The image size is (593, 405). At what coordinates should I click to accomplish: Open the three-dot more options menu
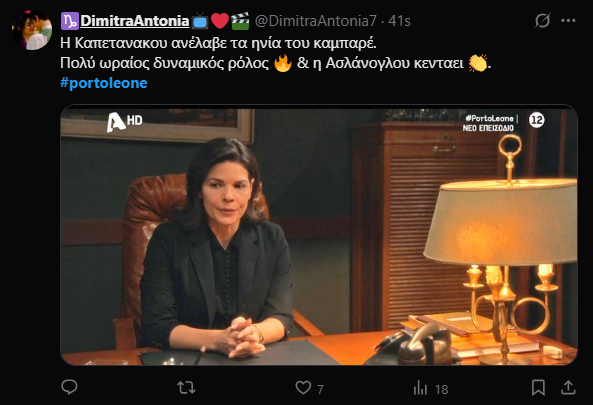click(x=568, y=21)
